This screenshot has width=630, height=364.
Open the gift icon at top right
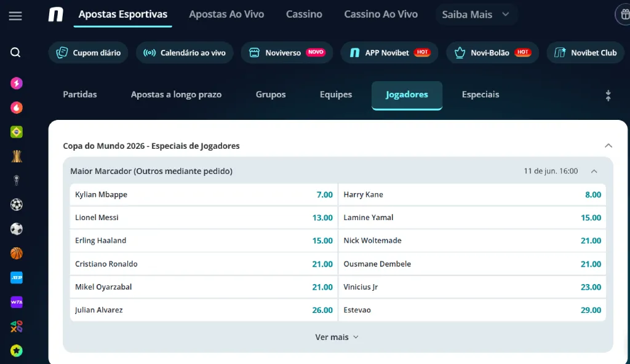tap(624, 15)
